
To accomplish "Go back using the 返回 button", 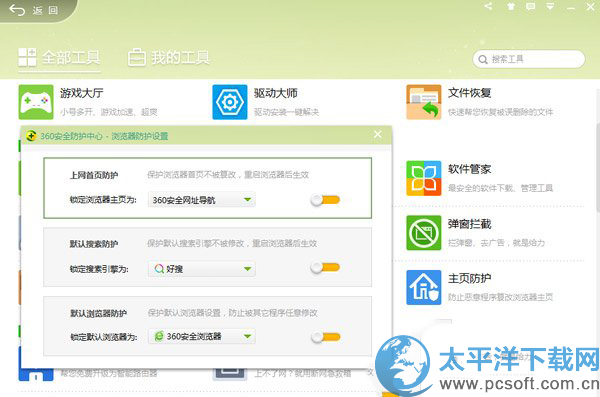I will point(34,10).
